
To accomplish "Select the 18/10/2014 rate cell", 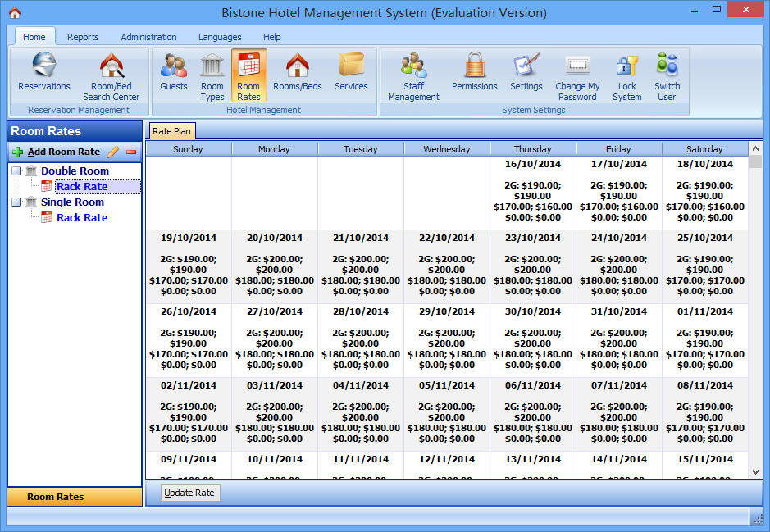I will pyautogui.click(x=704, y=193).
